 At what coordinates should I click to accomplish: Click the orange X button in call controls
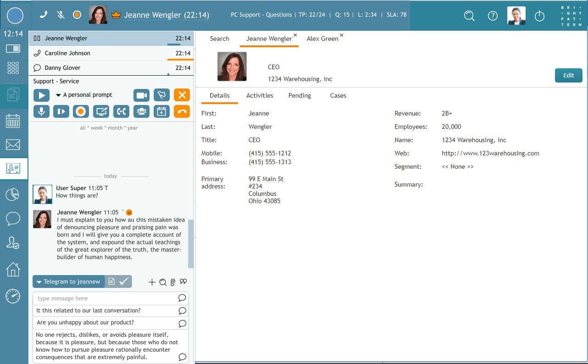182,95
